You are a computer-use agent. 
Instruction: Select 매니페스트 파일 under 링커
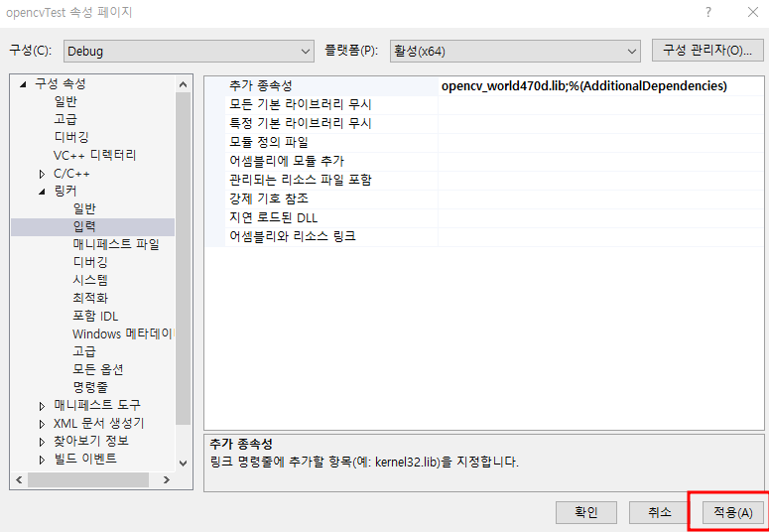coord(116,244)
